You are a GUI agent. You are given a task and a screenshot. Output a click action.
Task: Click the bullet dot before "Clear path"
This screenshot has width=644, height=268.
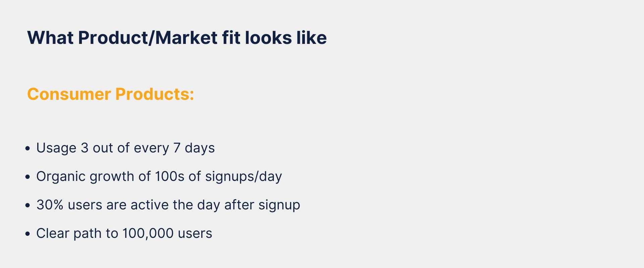[x=28, y=233]
